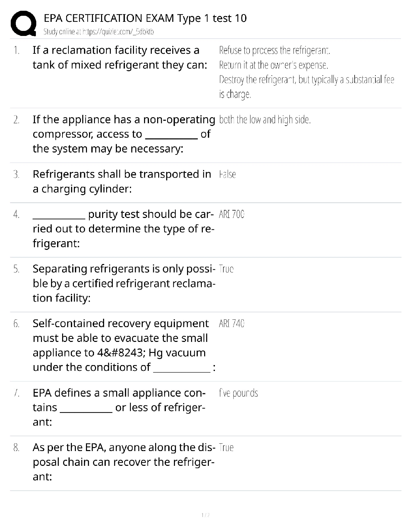
Task: Click the 'False' answer for question 3
Action: pyautogui.click(x=227, y=174)
